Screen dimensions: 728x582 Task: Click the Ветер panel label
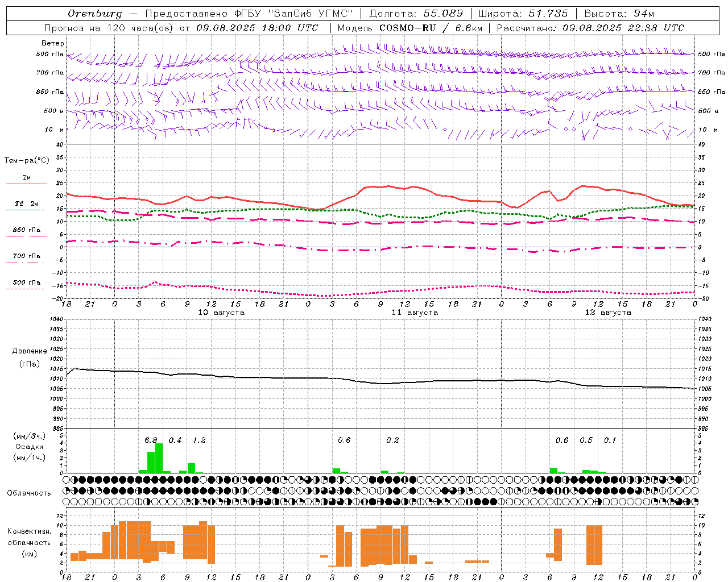[x=53, y=43]
